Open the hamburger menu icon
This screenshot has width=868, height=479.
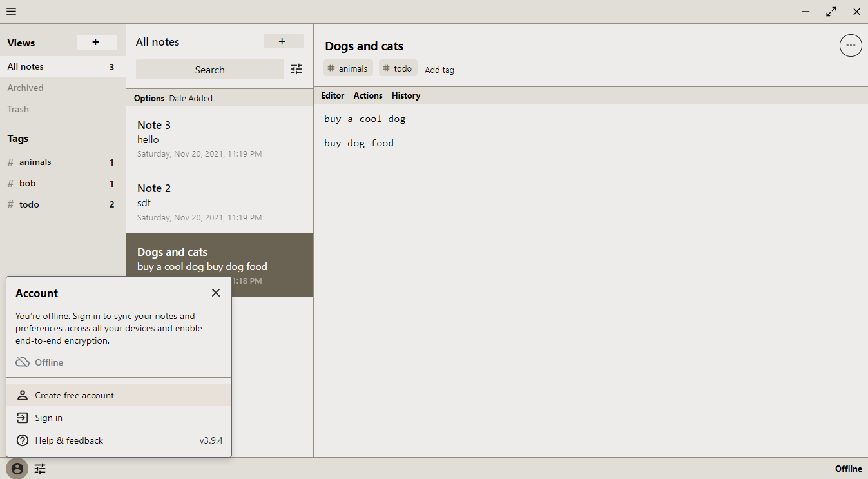point(12,12)
